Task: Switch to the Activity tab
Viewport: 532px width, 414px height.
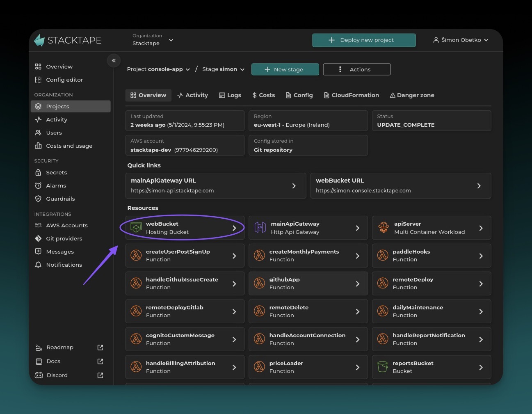Action: pyautogui.click(x=192, y=95)
